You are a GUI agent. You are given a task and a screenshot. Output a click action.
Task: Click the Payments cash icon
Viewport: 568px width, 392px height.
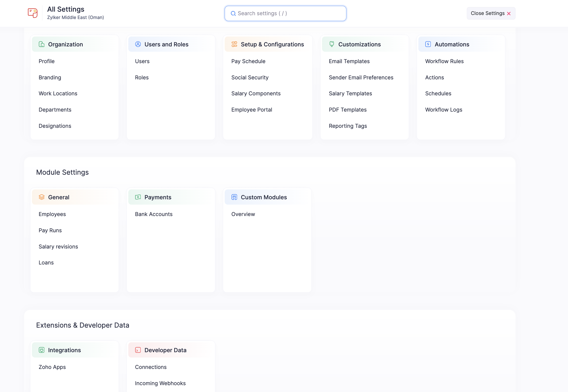click(x=138, y=197)
